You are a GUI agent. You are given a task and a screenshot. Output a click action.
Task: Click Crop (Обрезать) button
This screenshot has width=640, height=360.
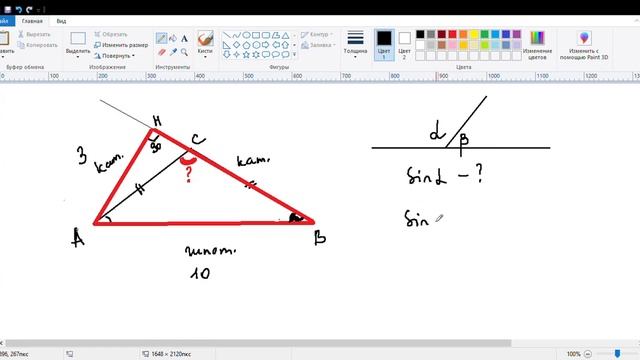[111, 34]
